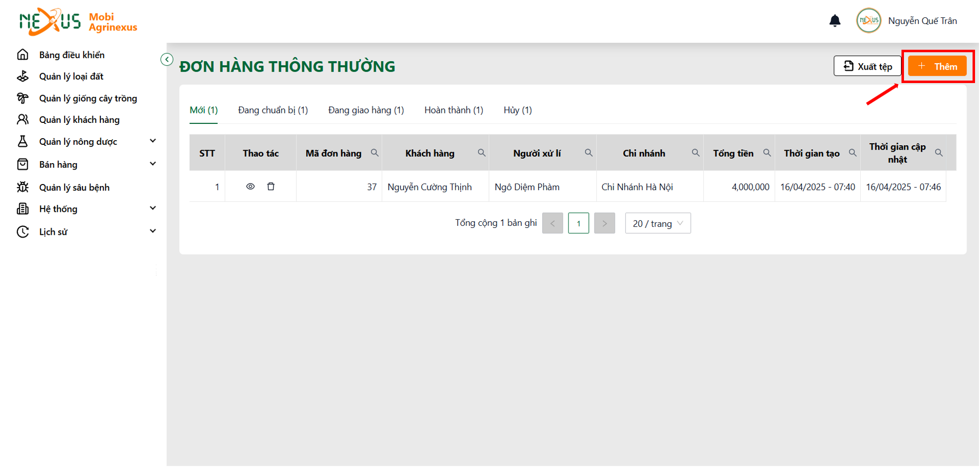Click the Quản lý loại đất icon

coord(23,76)
